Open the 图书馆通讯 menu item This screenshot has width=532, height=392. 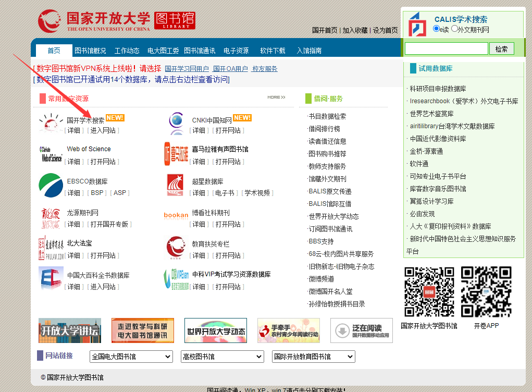(200, 51)
